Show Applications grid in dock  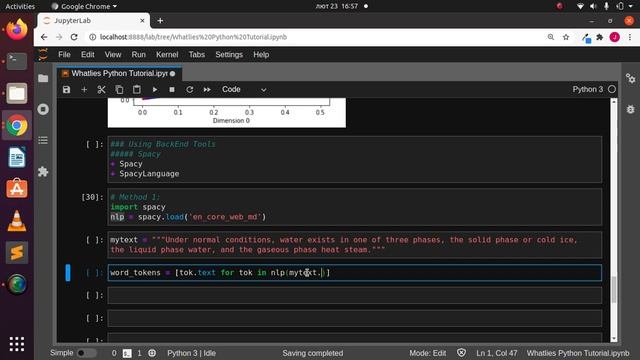17,344
